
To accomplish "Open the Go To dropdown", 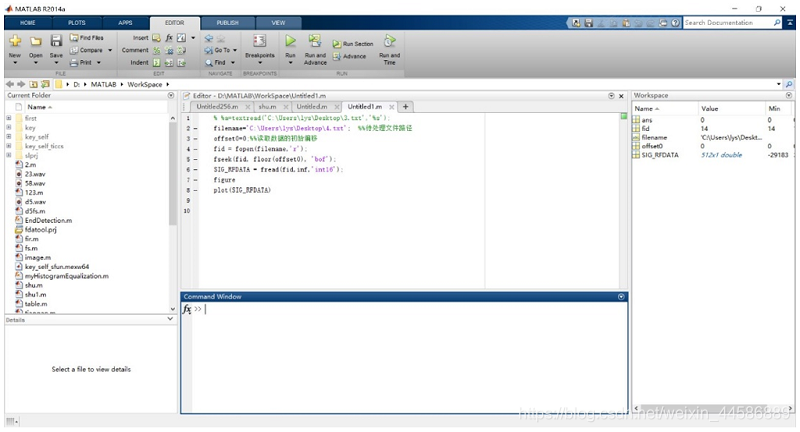I will (221, 50).
